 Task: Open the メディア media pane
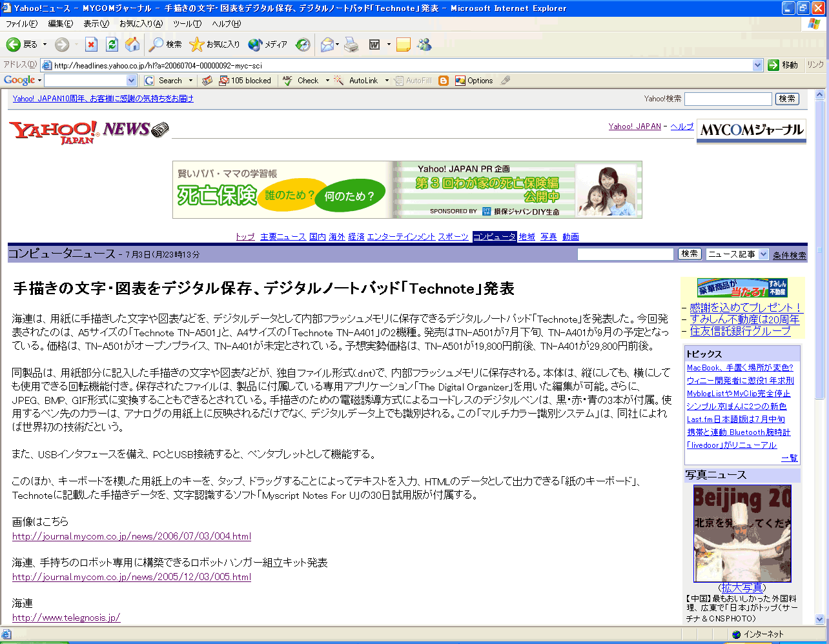267,45
